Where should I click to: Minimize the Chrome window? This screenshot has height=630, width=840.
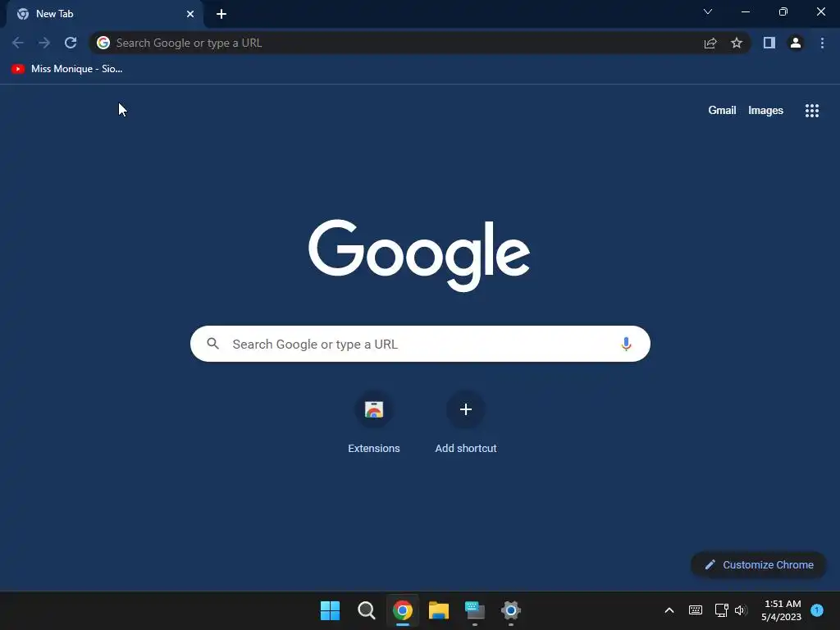(745, 11)
